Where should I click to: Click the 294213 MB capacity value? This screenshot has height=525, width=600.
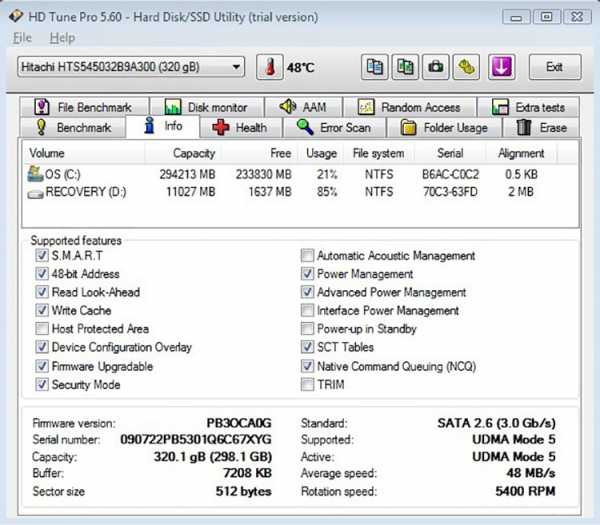188,174
